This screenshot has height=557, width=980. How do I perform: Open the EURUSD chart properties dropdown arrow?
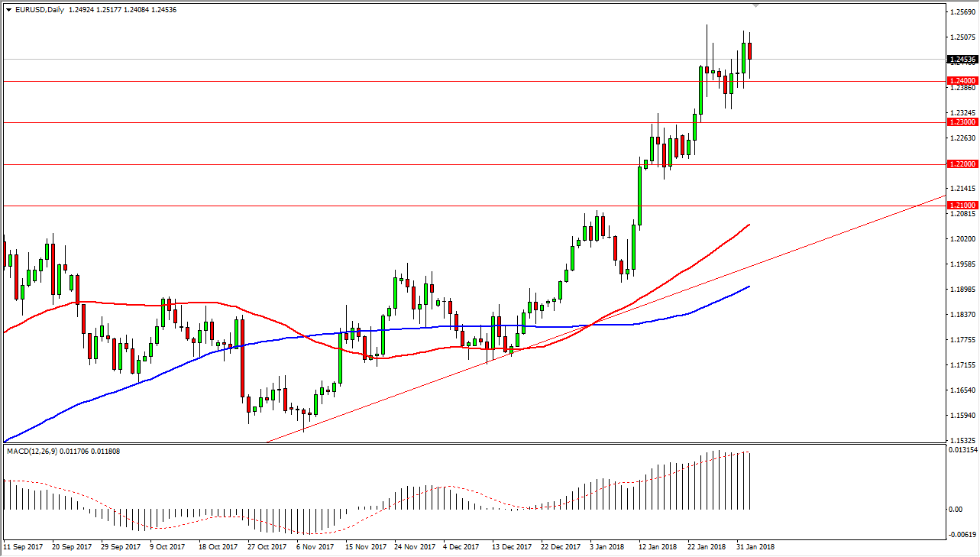click(x=8, y=8)
